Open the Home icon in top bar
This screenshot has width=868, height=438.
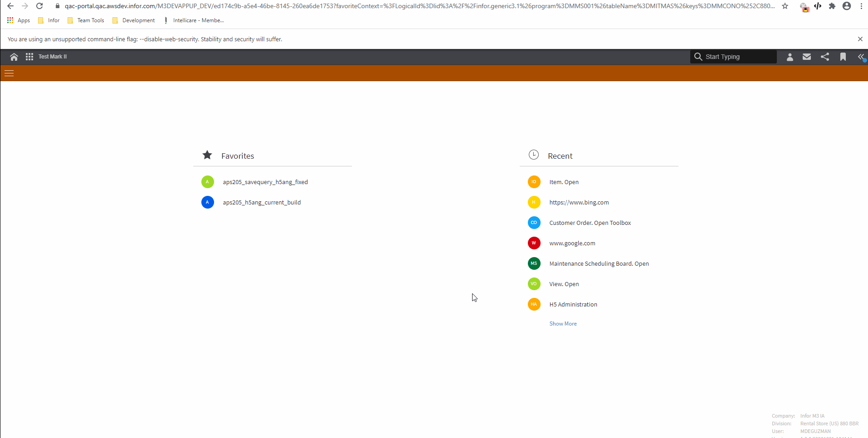pos(14,57)
